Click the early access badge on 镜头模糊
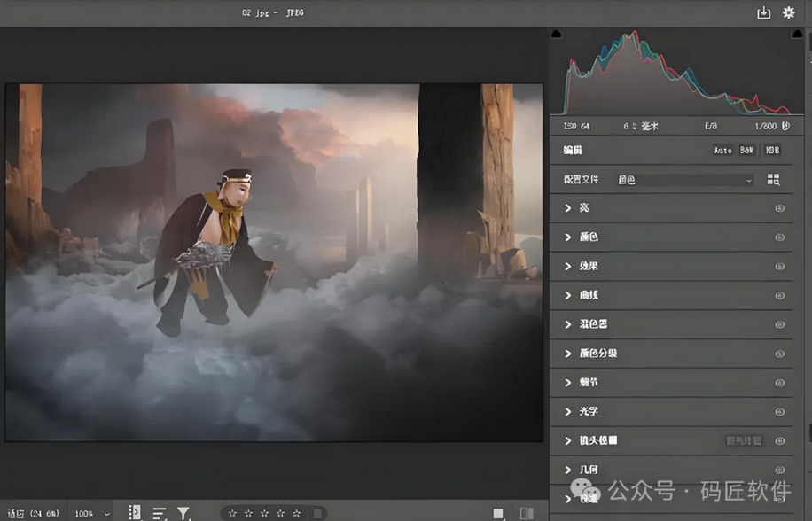 coord(744,440)
